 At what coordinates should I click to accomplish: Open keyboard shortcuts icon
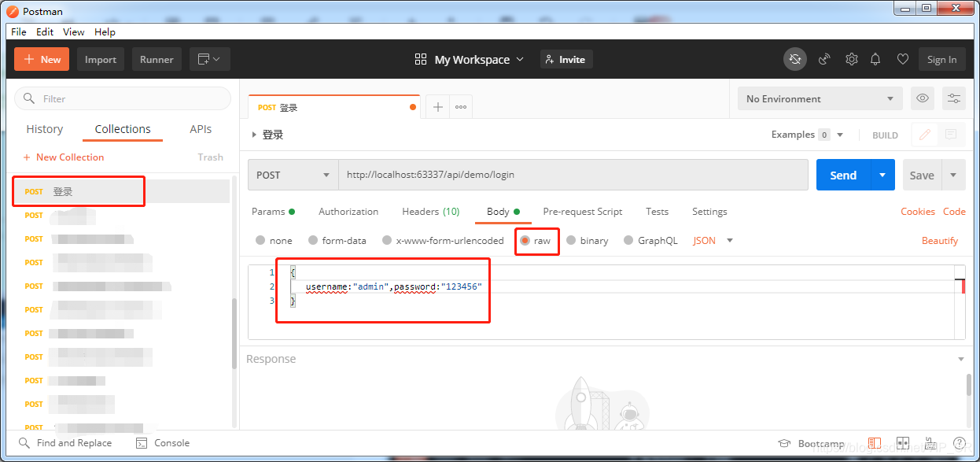point(931,444)
